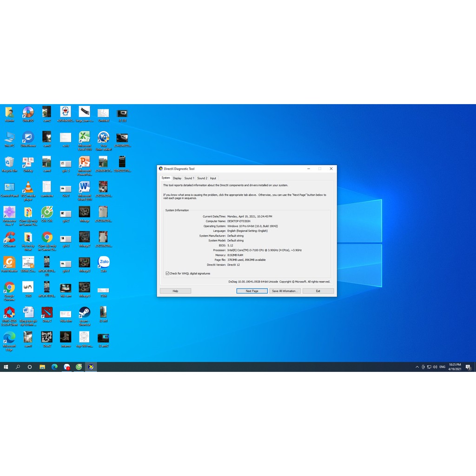Select the Input tab
476x476 pixels.
coord(213,178)
